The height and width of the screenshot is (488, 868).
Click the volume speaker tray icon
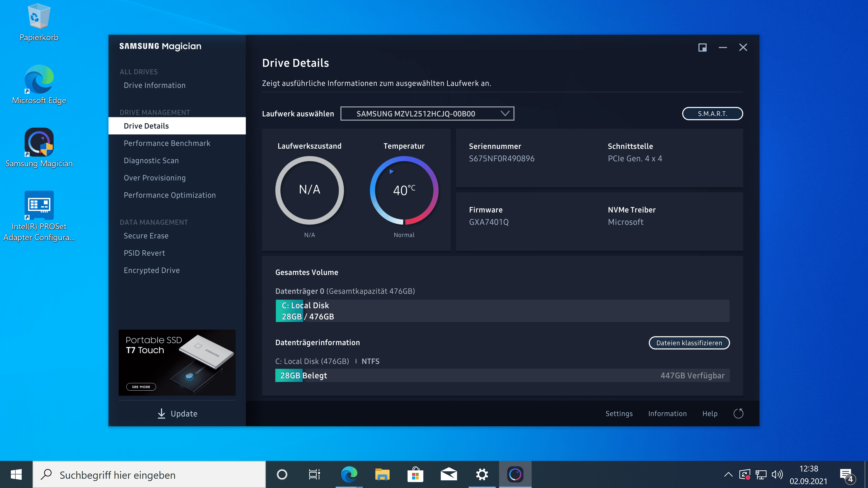[777, 474]
